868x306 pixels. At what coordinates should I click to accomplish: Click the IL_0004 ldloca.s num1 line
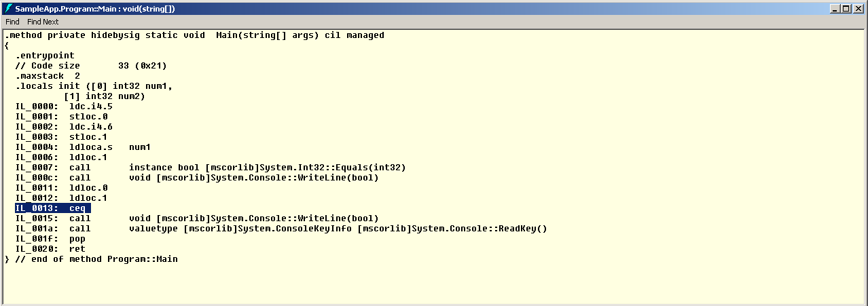pyautogui.click(x=83, y=147)
